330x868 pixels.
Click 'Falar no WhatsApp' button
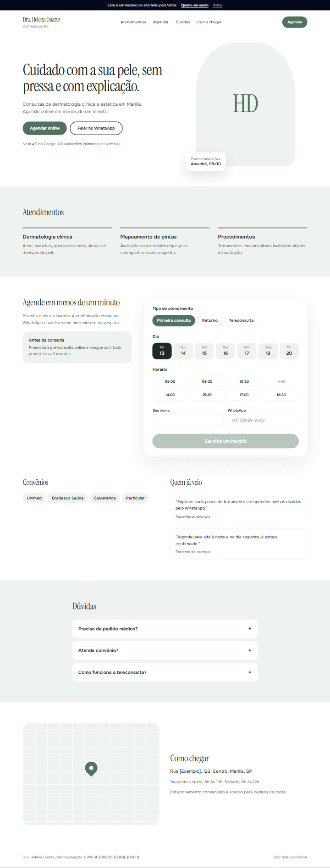[x=96, y=128]
